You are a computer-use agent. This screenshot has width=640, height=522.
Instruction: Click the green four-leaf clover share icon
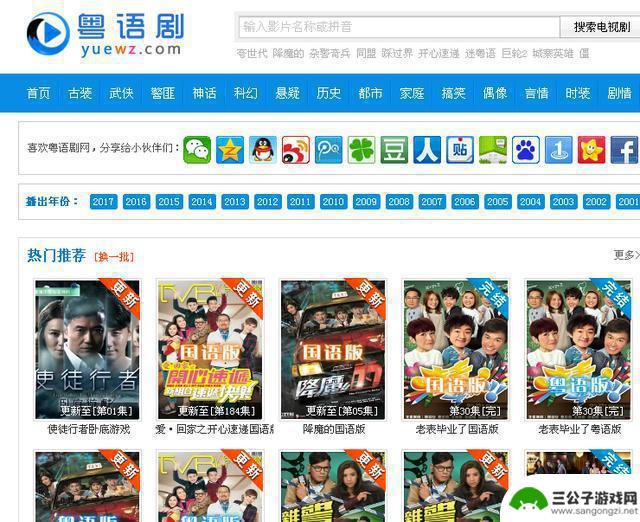pyautogui.click(x=361, y=150)
